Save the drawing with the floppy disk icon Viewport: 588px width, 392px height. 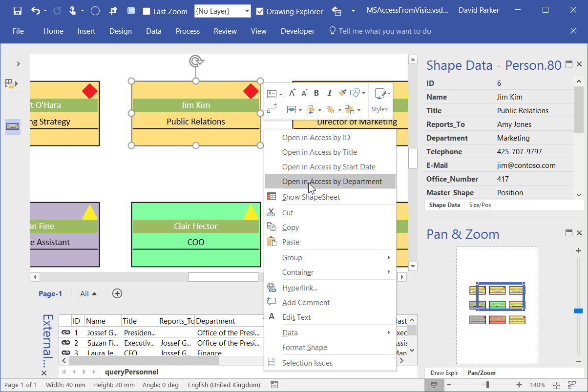pyautogui.click(x=18, y=11)
